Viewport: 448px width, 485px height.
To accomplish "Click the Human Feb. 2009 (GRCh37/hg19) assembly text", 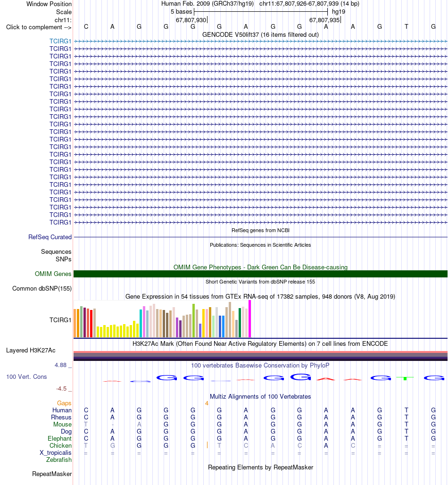I will click(x=207, y=4).
